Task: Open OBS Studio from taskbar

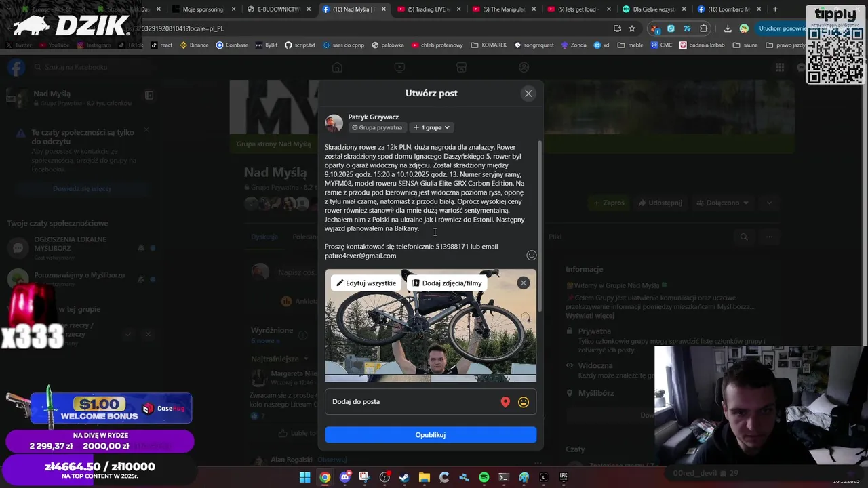Action: tap(384, 477)
